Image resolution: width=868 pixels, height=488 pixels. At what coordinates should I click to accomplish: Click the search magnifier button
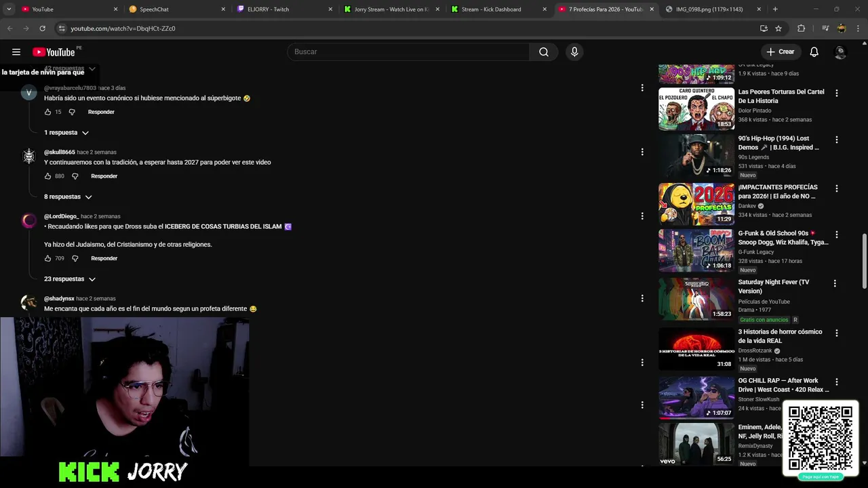coord(544,52)
